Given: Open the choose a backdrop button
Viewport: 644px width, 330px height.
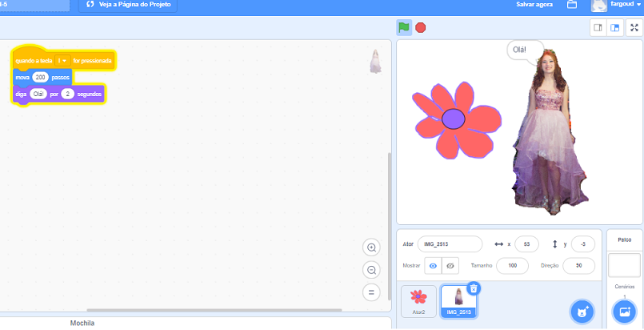Looking at the screenshot, I should [624, 311].
